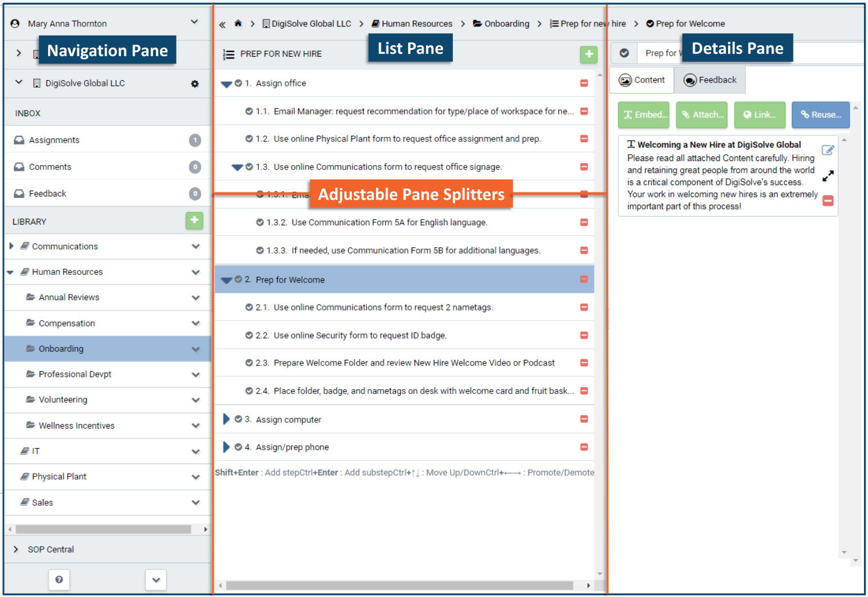The width and height of the screenshot is (868, 597).
Task: Toggle completion check for step 2.3
Action: point(249,363)
